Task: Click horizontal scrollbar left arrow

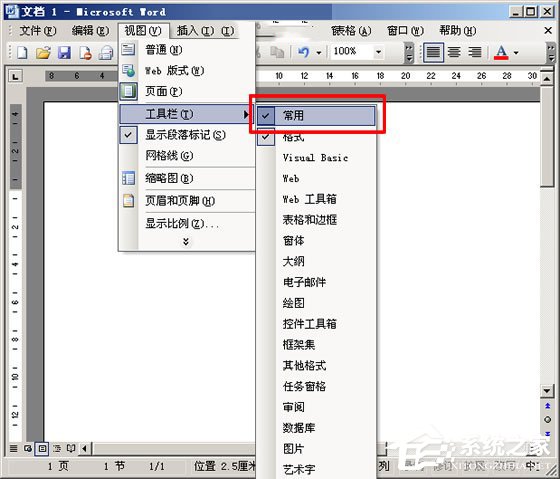Action: click(84, 448)
